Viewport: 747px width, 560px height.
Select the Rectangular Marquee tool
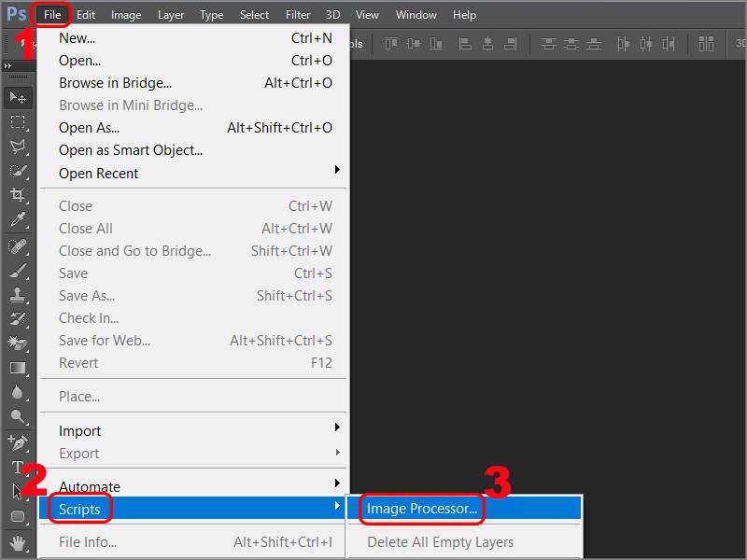(x=18, y=122)
